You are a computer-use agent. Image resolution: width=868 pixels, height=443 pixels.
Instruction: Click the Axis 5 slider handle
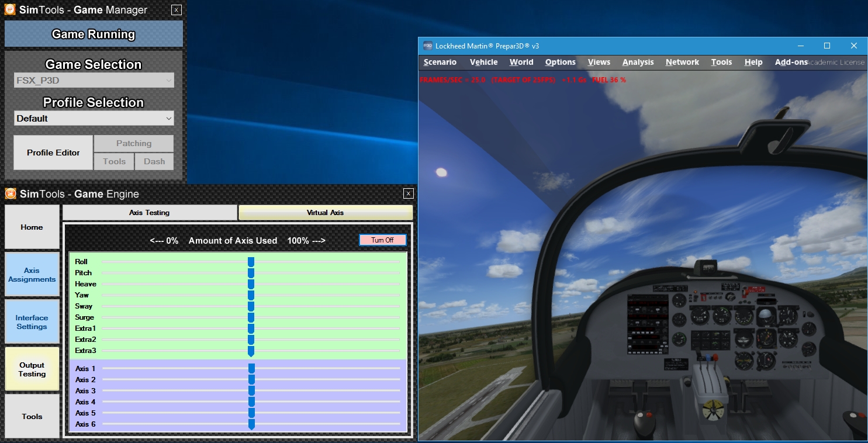coord(251,413)
